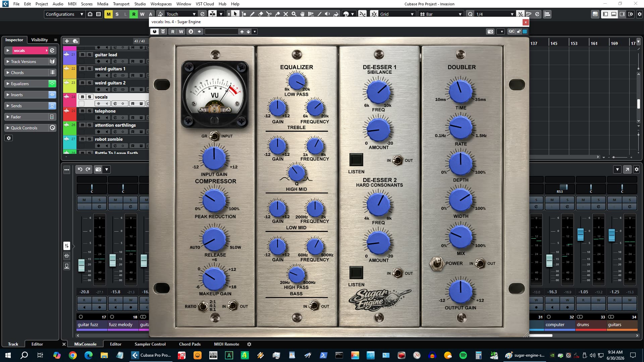Image resolution: width=644 pixels, height=362 pixels.
Task: Open the 1/4 quantize preset dropdown
Action: [495, 14]
